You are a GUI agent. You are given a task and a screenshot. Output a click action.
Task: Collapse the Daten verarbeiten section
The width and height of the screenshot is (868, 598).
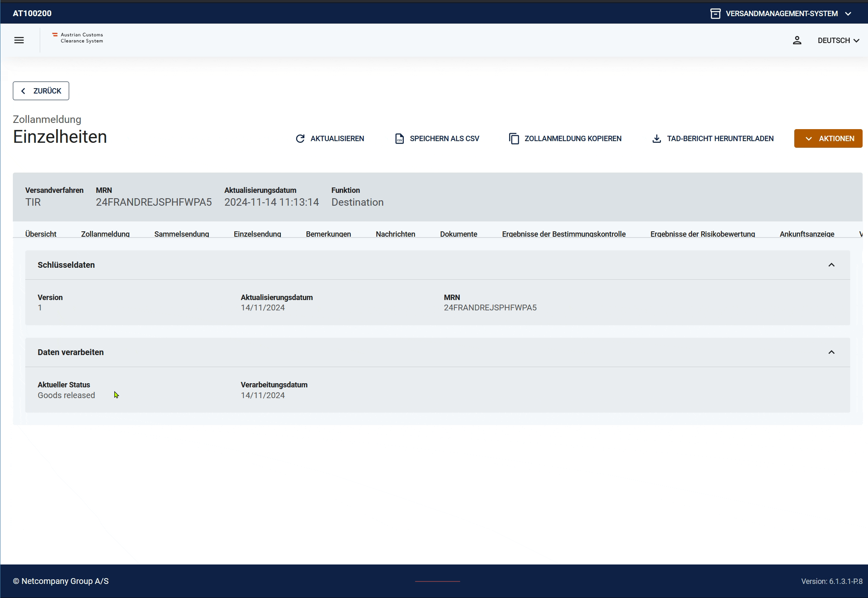[x=831, y=352]
